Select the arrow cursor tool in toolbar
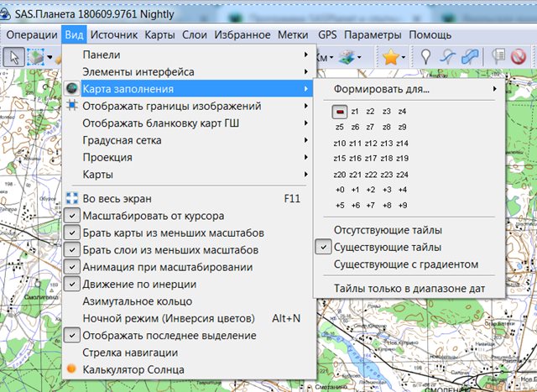 coord(14,57)
